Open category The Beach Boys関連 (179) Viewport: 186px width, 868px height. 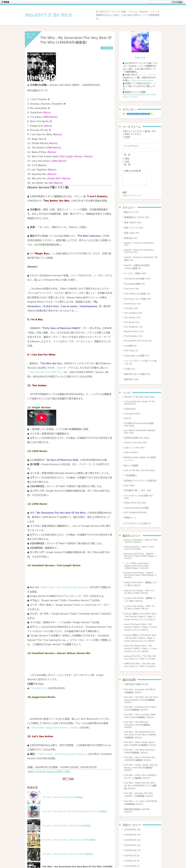(137, 279)
